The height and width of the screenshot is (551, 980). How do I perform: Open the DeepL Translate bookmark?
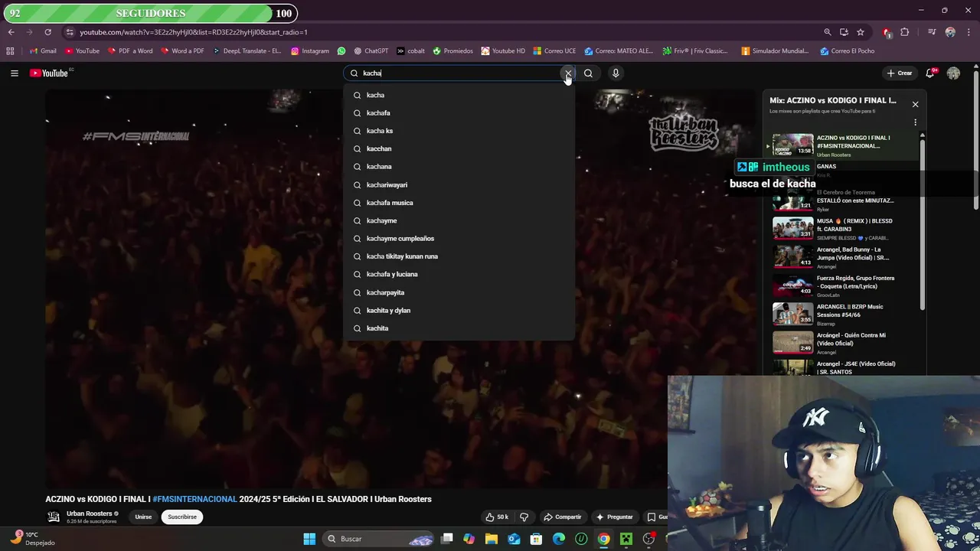point(247,51)
